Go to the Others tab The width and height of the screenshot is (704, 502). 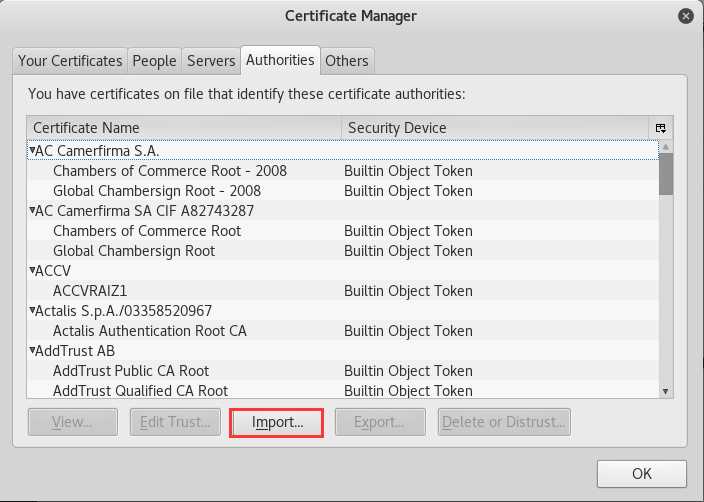347,61
